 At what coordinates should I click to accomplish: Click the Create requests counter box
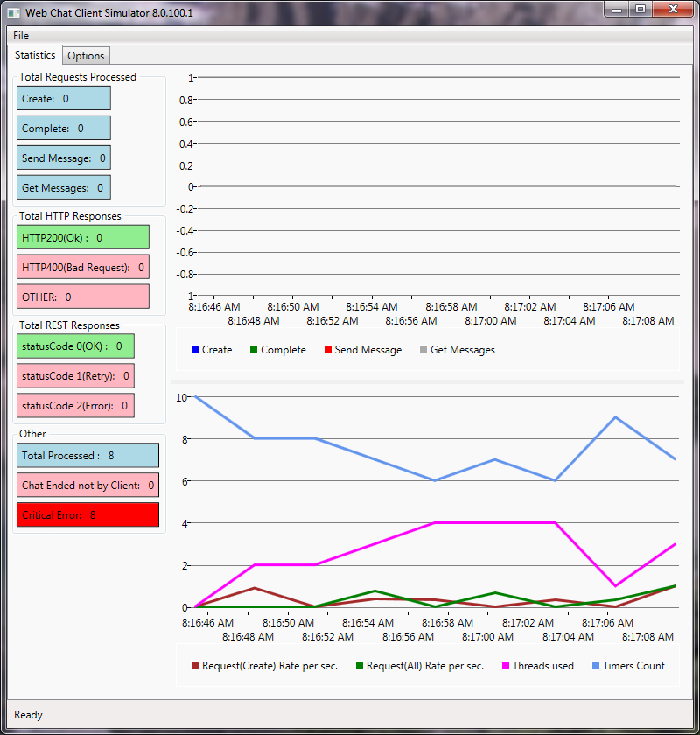64,99
